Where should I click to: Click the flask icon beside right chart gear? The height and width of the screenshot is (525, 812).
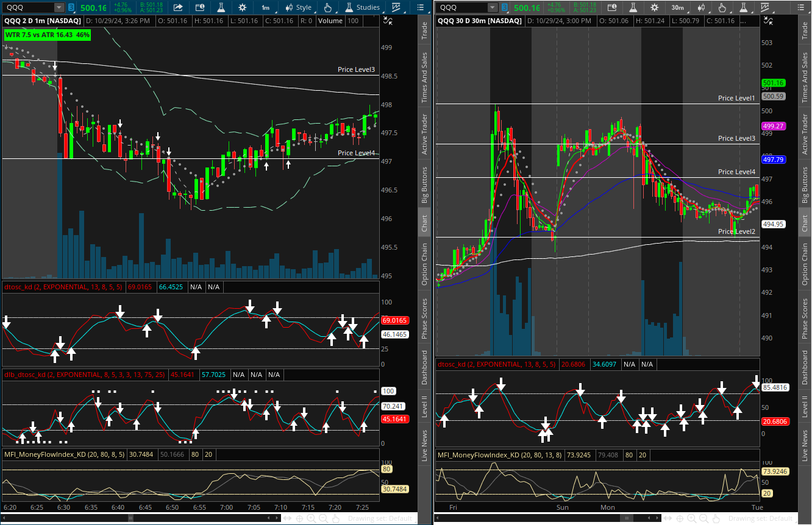click(633, 7)
